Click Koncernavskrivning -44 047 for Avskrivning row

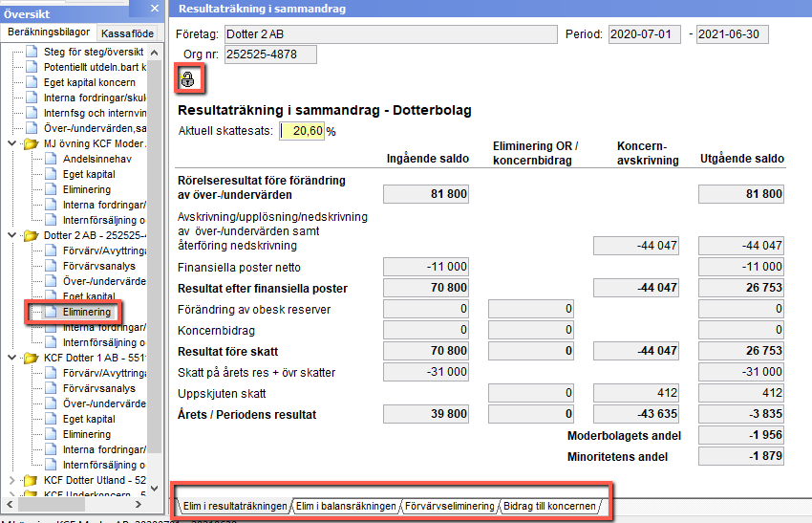pyautogui.click(x=636, y=246)
